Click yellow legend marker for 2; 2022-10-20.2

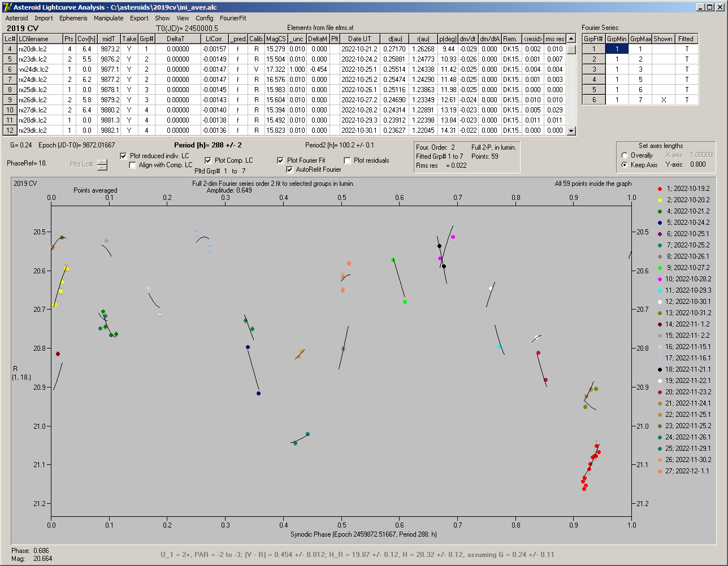(x=660, y=200)
